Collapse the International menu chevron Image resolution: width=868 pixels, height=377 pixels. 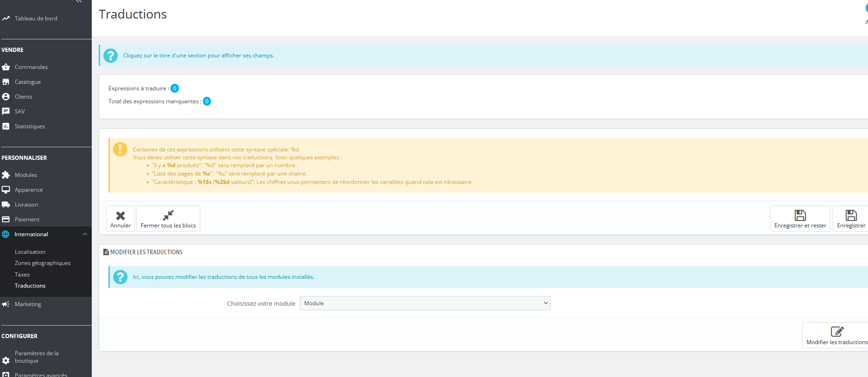pyautogui.click(x=85, y=234)
